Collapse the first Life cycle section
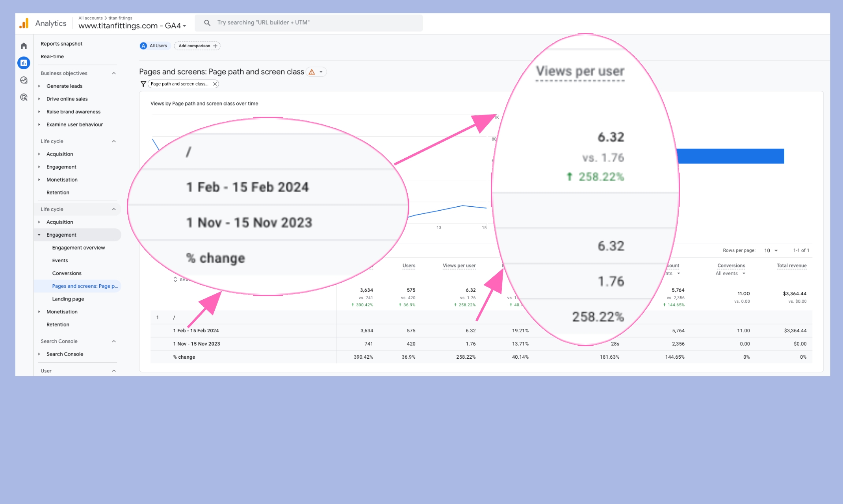Viewport: 843px width, 504px height. (x=114, y=141)
